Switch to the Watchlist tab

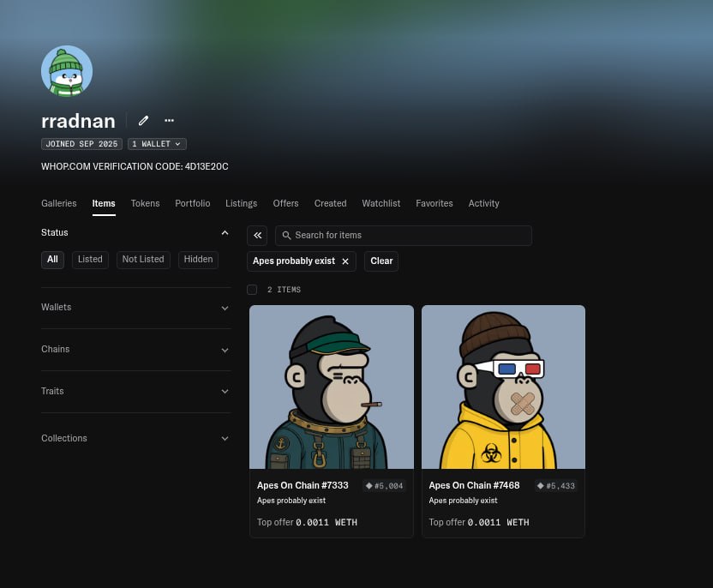(x=381, y=203)
